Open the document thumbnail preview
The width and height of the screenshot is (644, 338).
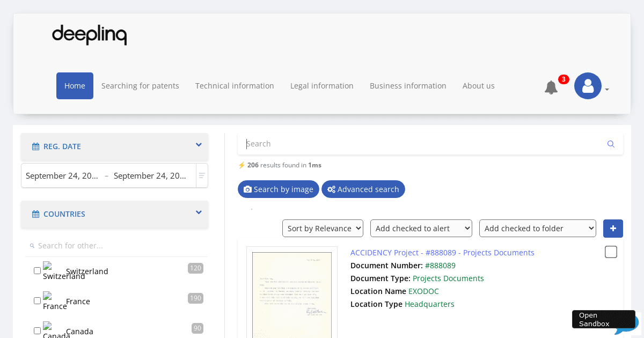click(x=292, y=292)
